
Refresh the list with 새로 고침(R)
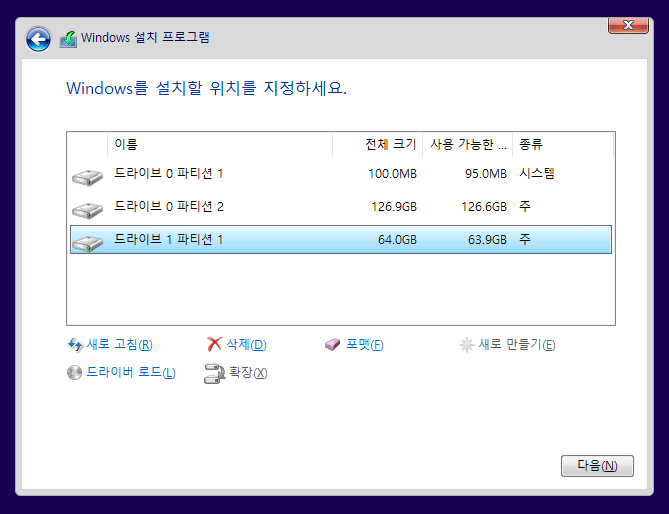click(119, 344)
